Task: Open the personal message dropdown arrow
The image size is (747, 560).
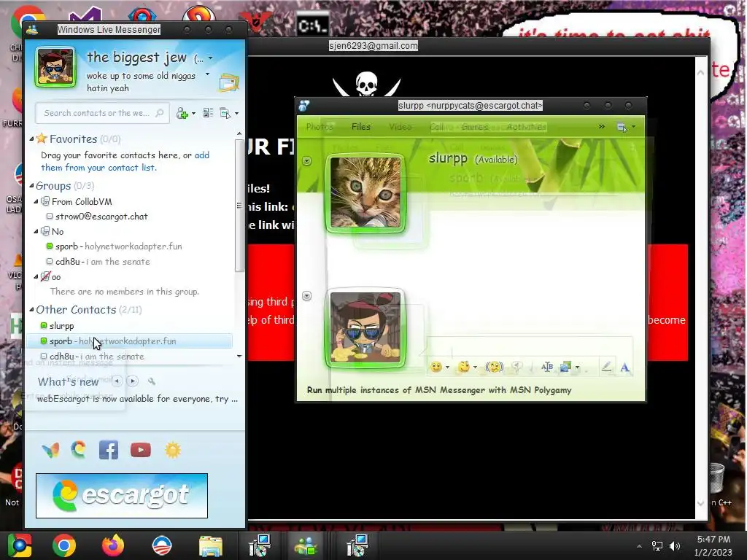Action: [207, 74]
